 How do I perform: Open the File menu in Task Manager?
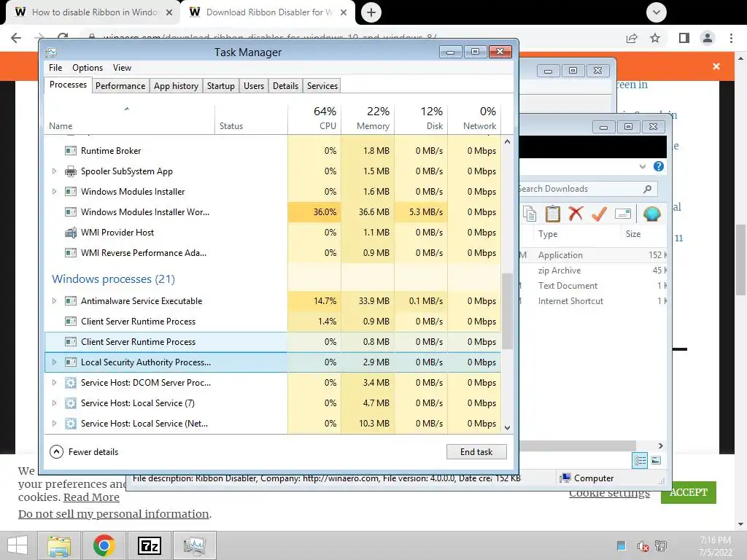coord(55,68)
